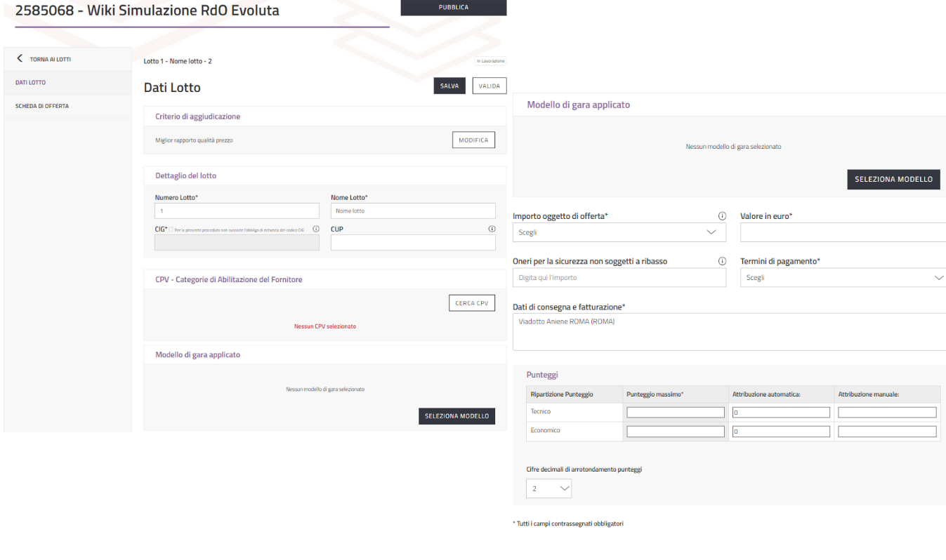Click the back arrow Torna ai lotti
Image resolution: width=946 pixels, height=560 pixels.
20,59
